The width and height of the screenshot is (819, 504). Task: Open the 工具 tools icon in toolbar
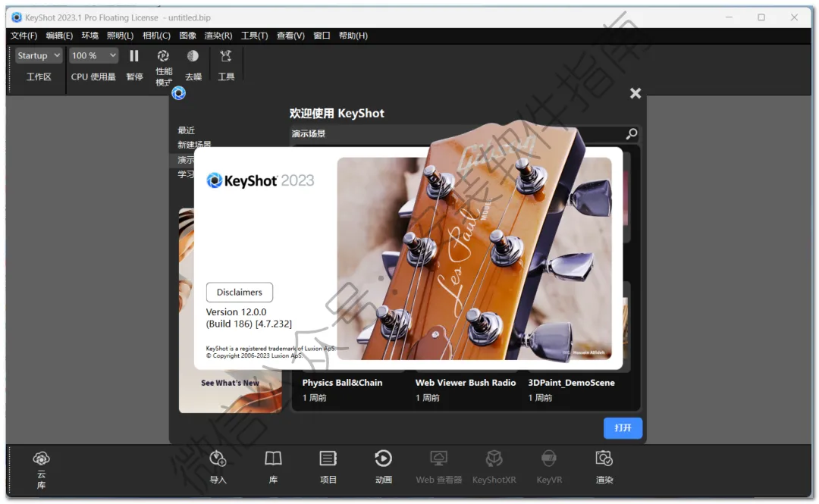click(226, 56)
